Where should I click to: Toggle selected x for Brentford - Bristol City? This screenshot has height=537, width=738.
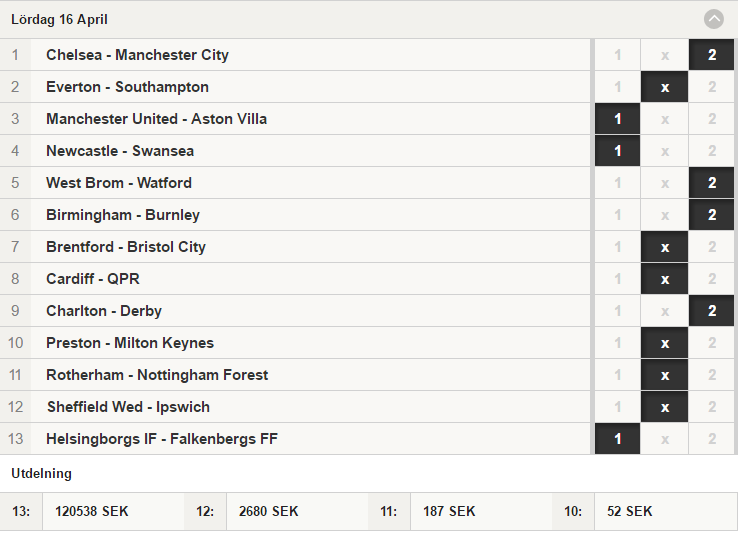pos(665,247)
